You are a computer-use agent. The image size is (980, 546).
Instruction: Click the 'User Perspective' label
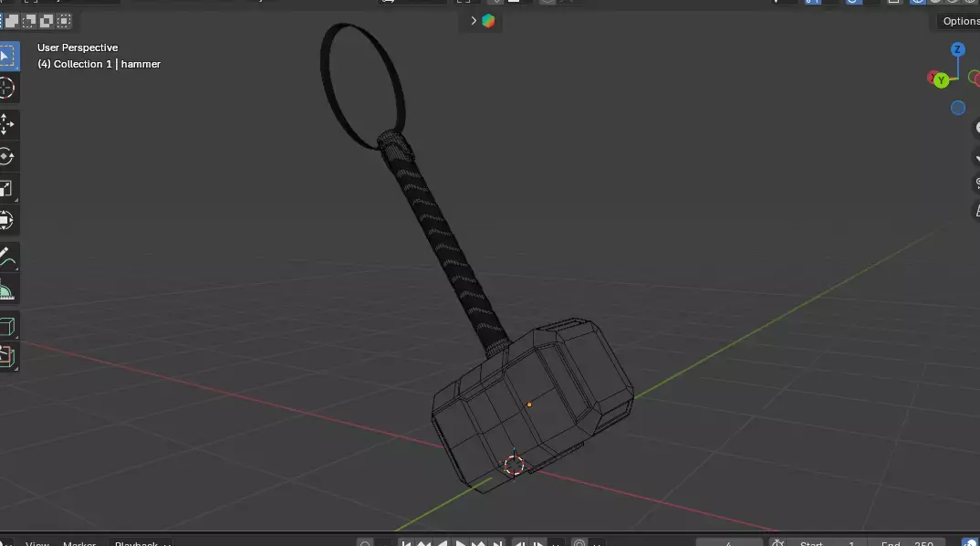click(x=78, y=47)
